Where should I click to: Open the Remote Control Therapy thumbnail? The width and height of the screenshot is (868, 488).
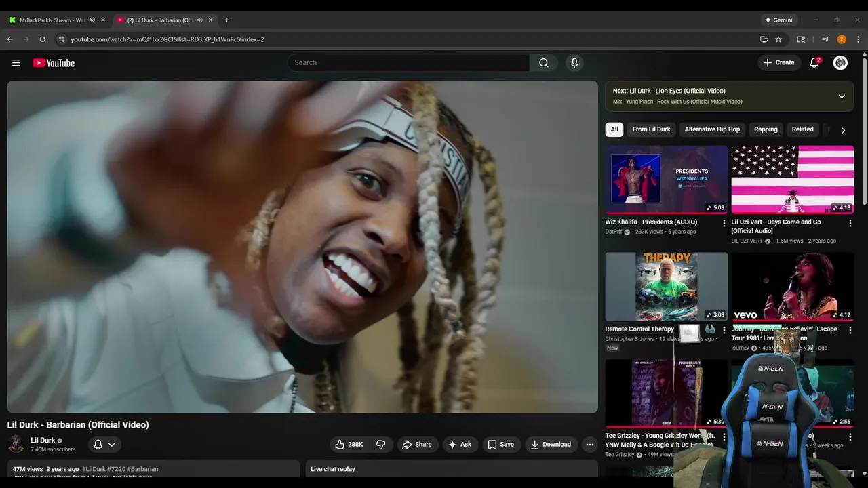667,287
